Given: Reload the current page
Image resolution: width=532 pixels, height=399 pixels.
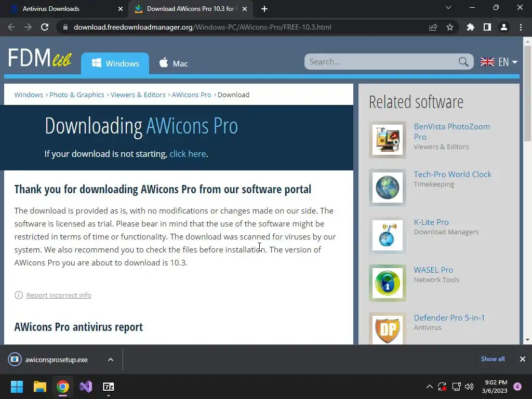Looking at the screenshot, I should pos(45,27).
